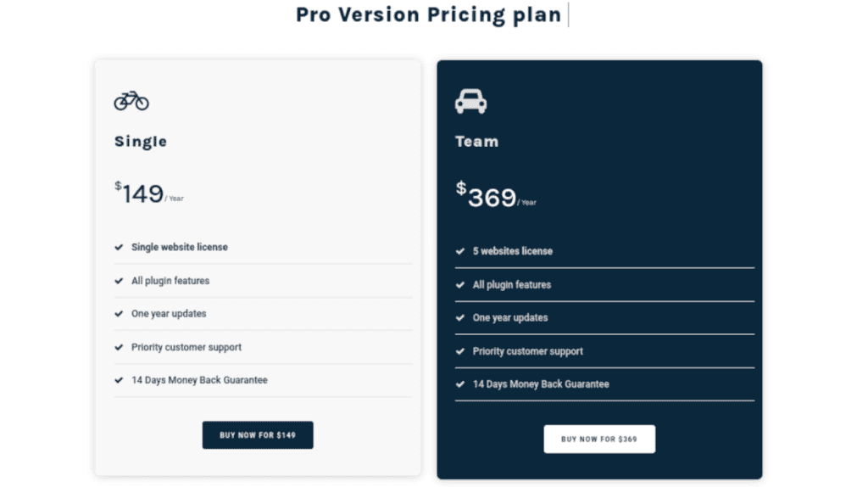Click checkmark by Single plan's 14 Days Money Back Guarantee

pos(119,380)
